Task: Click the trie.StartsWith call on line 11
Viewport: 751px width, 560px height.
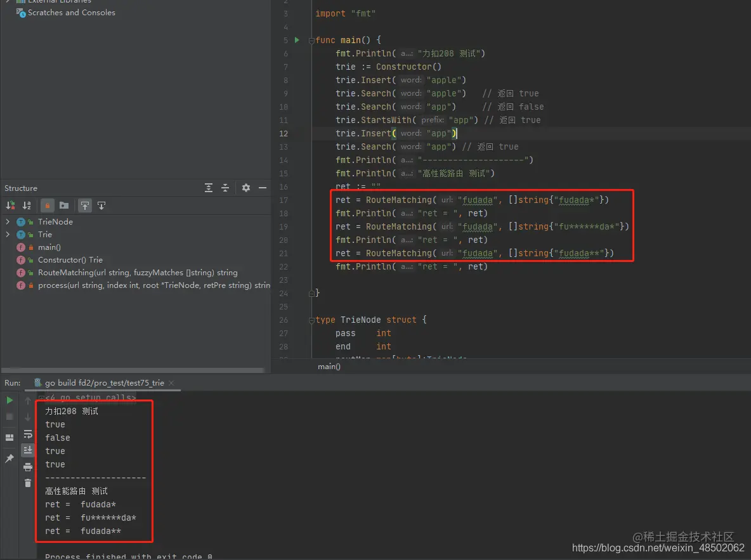Action: pyautogui.click(x=407, y=120)
